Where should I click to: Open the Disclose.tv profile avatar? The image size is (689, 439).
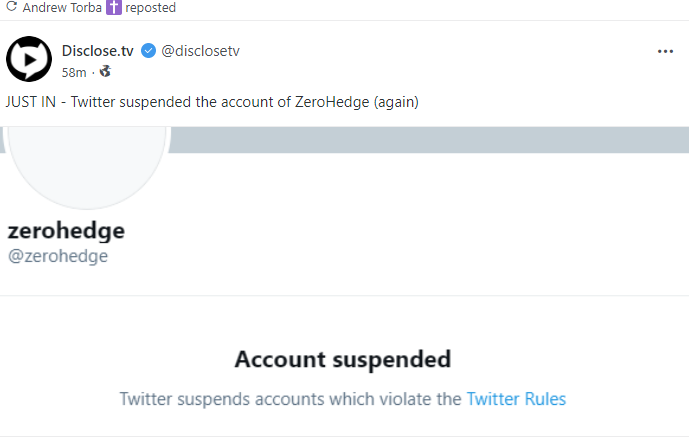[29, 60]
